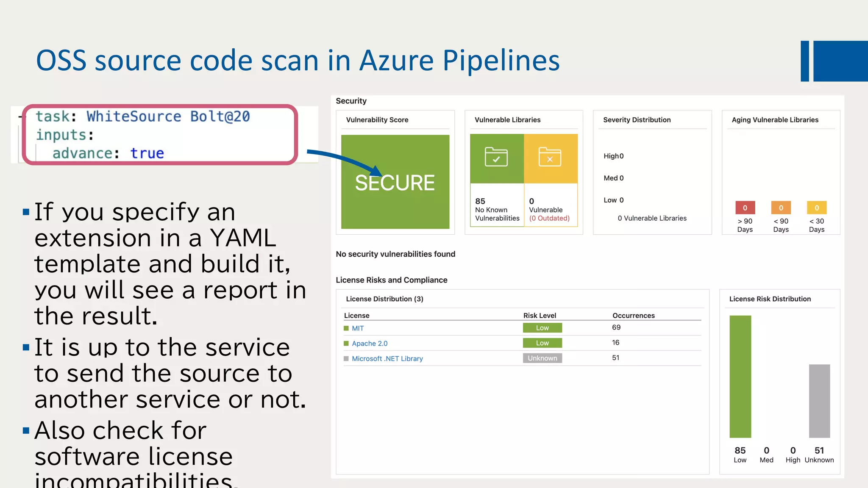Open the MIT license link

[358, 328]
